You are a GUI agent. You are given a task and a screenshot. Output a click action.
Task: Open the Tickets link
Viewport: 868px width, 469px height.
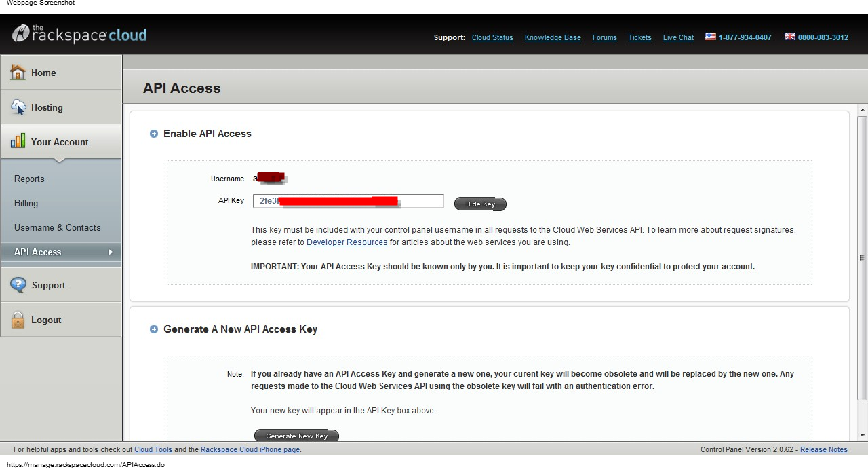pos(639,37)
